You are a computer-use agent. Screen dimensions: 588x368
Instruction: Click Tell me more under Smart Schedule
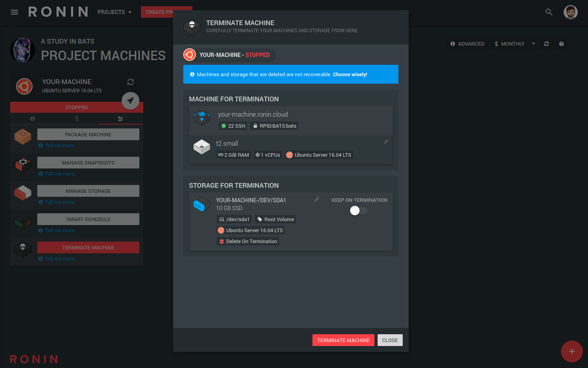coord(57,231)
